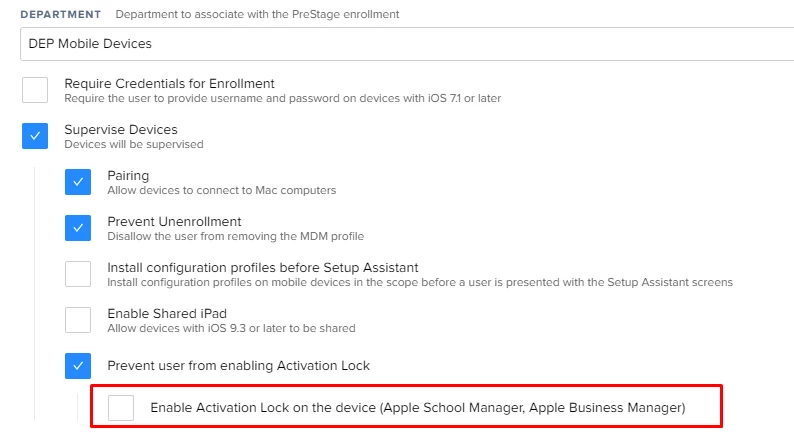Uncheck the Prevent user from enabling Activation Lock box
The width and height of the screenshot is (794, 433).
pyautogui.click(x=78, y=366)
